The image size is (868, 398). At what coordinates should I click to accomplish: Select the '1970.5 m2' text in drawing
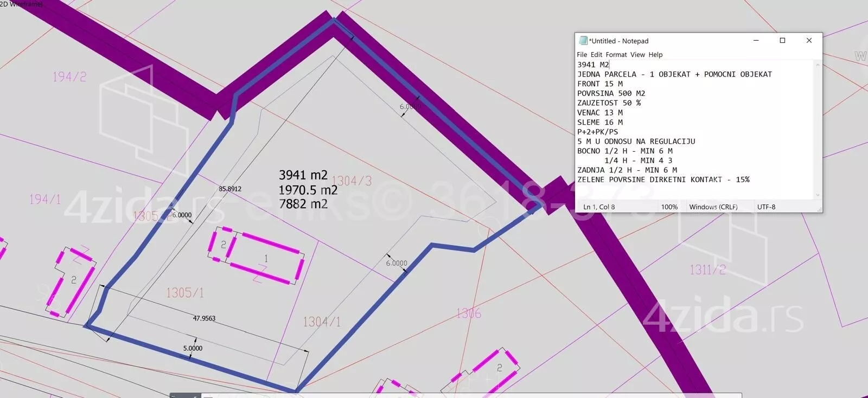tap(308, 190)
